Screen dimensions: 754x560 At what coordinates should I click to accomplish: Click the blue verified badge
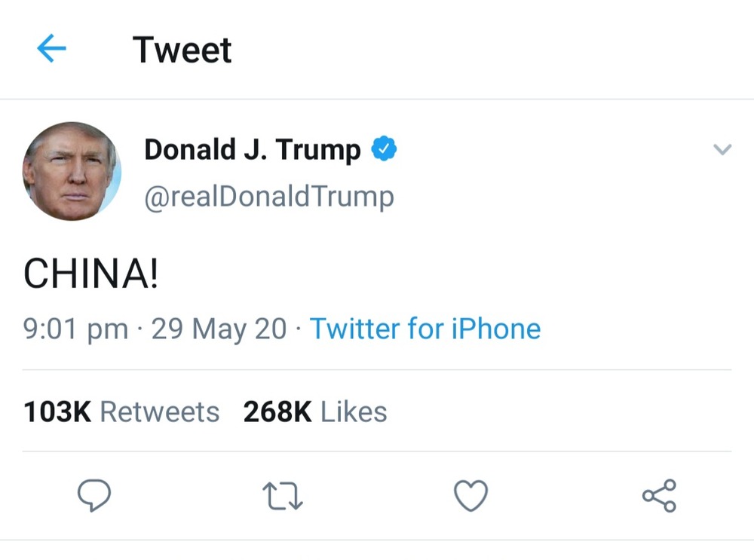(385, 150)
